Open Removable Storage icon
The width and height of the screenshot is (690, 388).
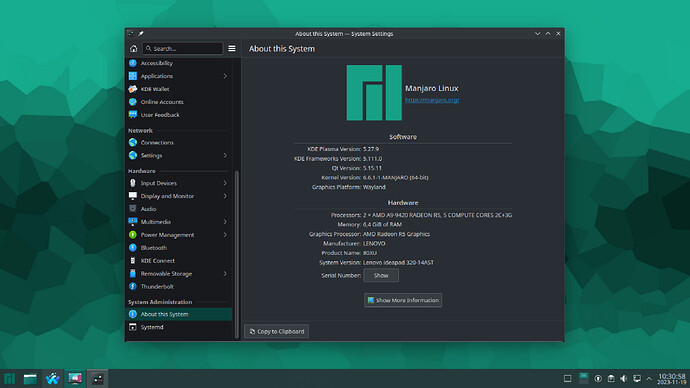pyautogui.click(x=132, y=274)
